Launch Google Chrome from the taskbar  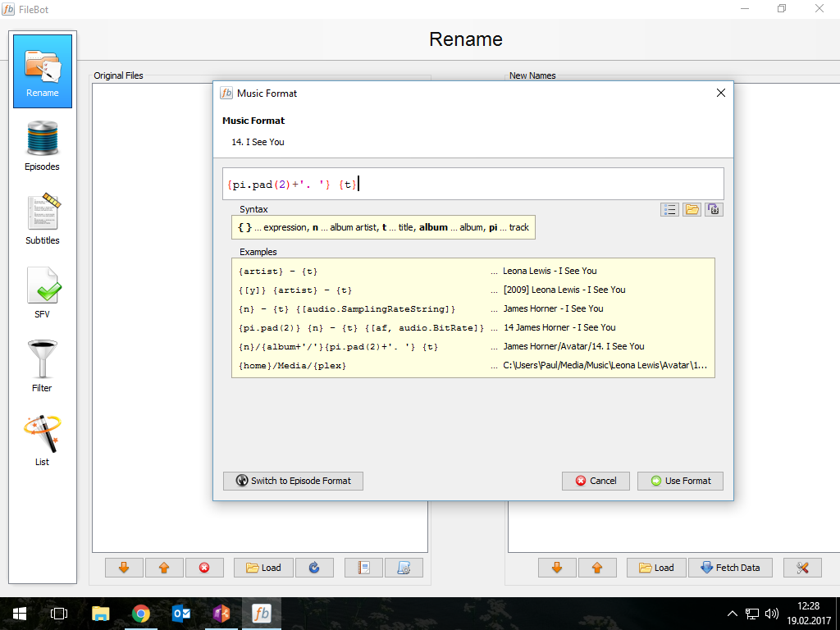141,614
